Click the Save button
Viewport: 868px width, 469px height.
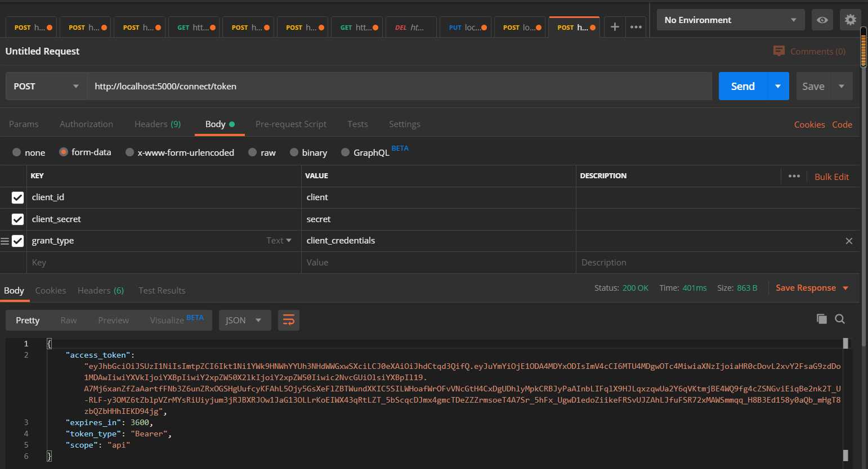point(813,86)
